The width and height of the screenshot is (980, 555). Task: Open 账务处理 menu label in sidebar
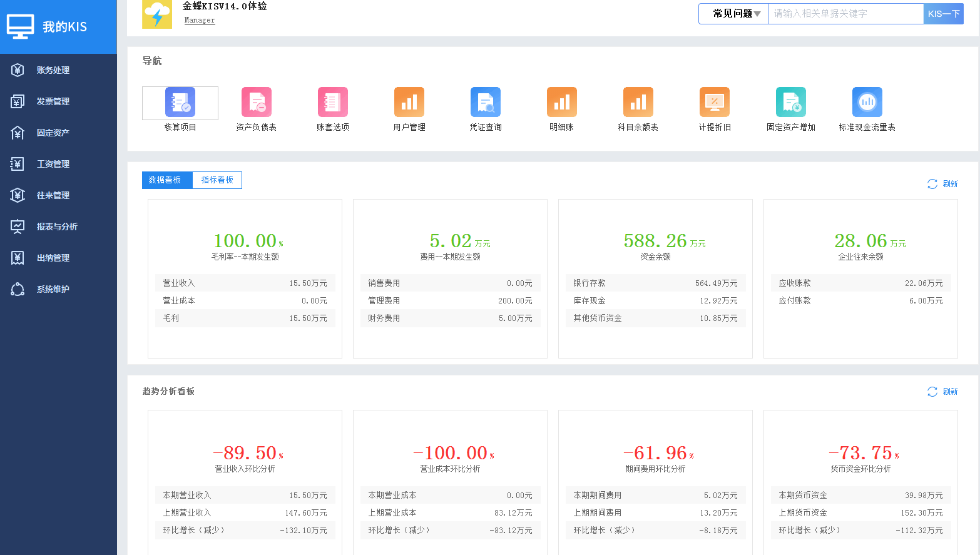(53, 70)
